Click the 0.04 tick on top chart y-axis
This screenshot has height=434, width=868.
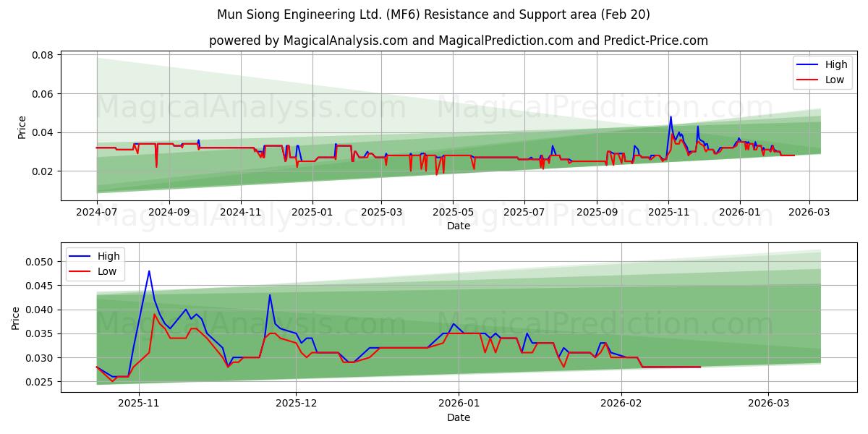tap(43, 132)
